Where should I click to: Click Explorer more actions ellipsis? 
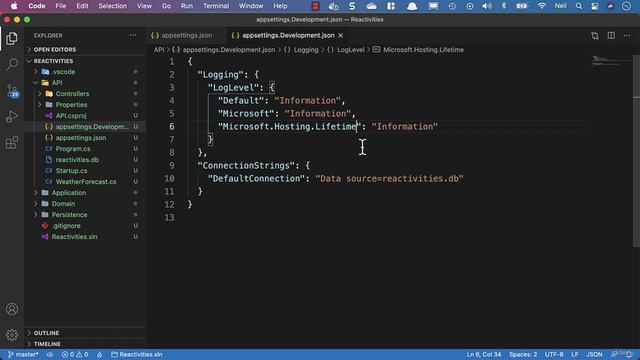(x=133, y=36)
